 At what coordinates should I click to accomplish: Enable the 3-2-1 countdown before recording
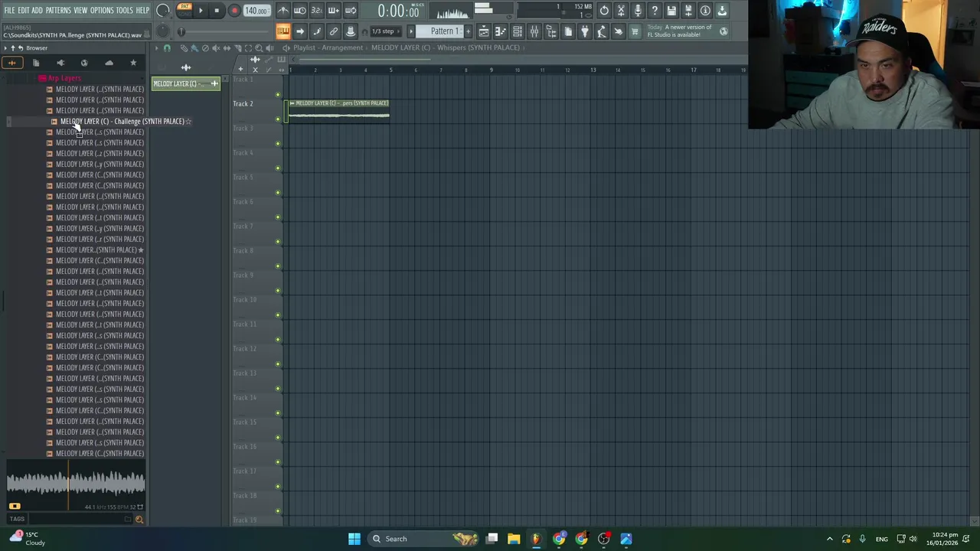[317, 11]
